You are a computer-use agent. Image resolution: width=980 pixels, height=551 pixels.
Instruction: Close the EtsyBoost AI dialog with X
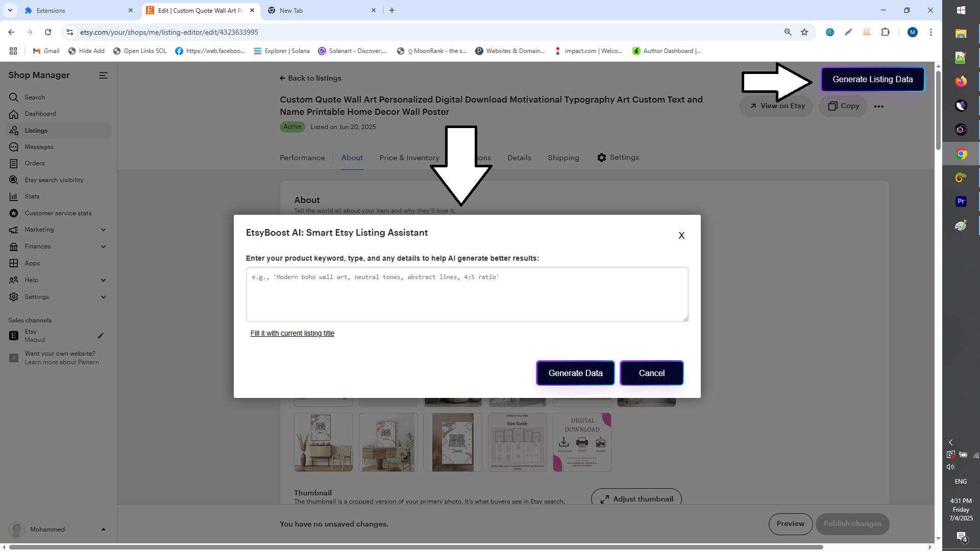click(x=681, y=236)
